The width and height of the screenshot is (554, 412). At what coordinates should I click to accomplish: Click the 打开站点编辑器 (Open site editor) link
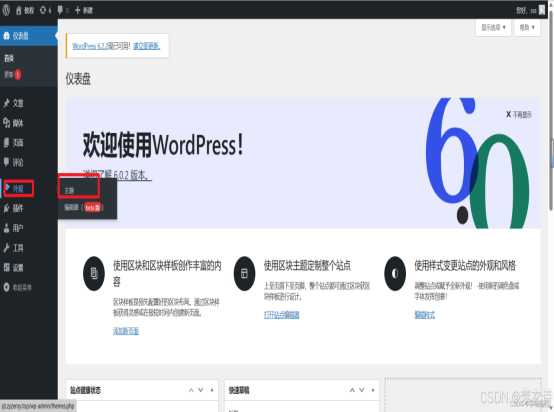coord(282,315)
